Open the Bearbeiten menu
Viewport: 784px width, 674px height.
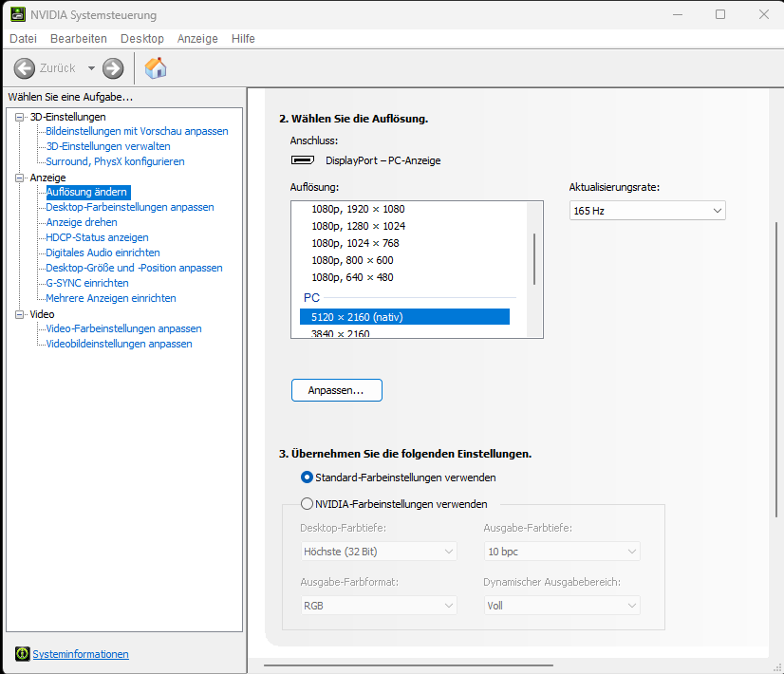(79, 39)
